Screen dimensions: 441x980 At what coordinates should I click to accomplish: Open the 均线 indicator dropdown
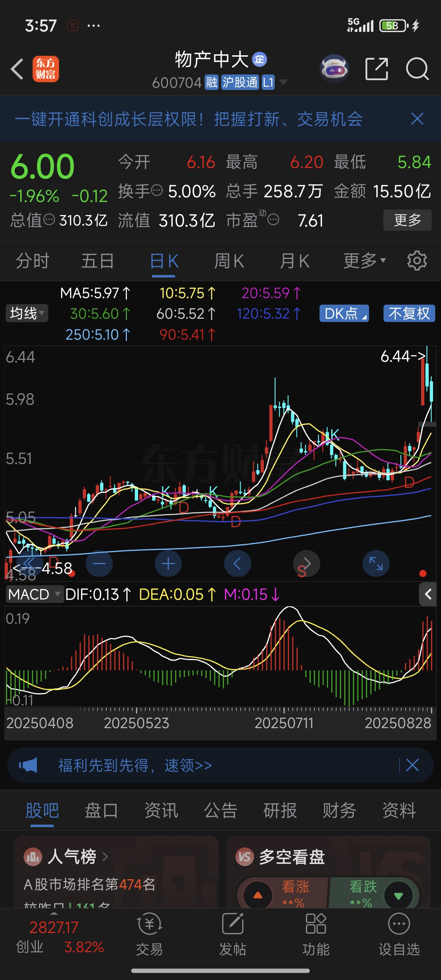pos(27,313)
